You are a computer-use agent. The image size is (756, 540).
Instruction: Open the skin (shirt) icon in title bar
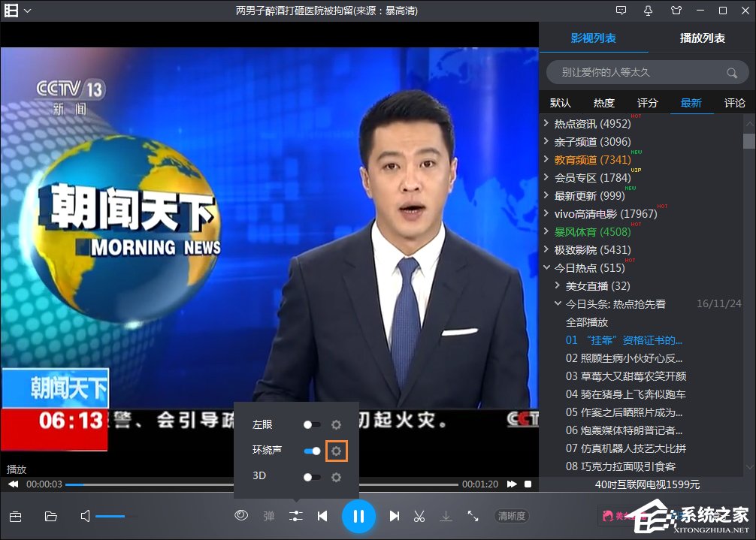[673, 11]
